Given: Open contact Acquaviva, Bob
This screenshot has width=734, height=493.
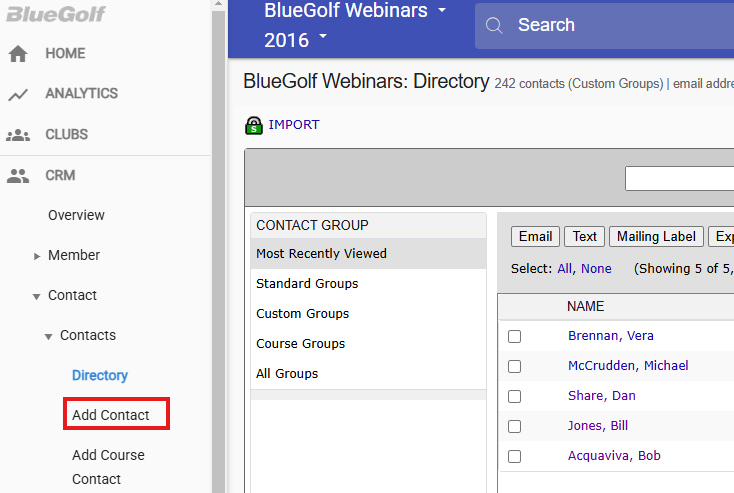Looking at the screenshot, I should click(614, 456).
